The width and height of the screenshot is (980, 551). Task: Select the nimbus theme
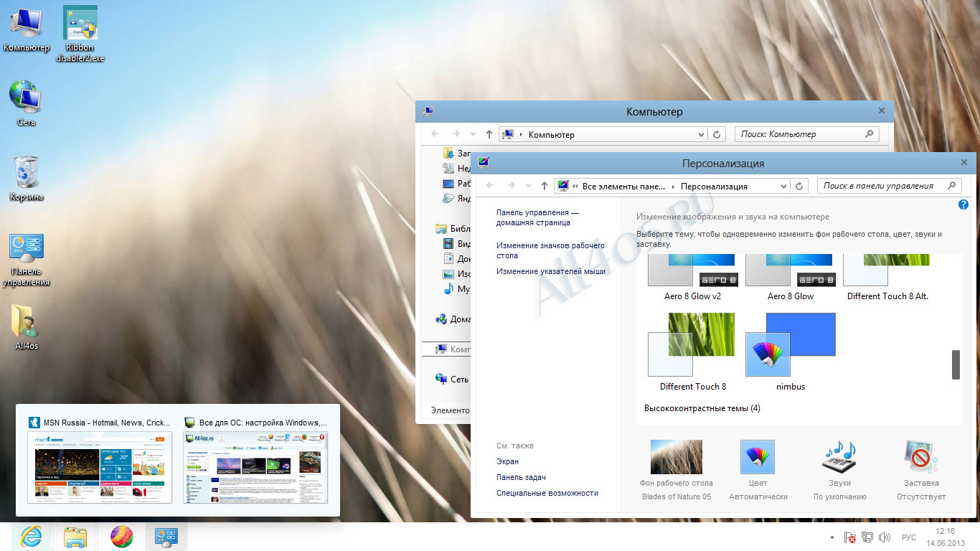[790, 352]
